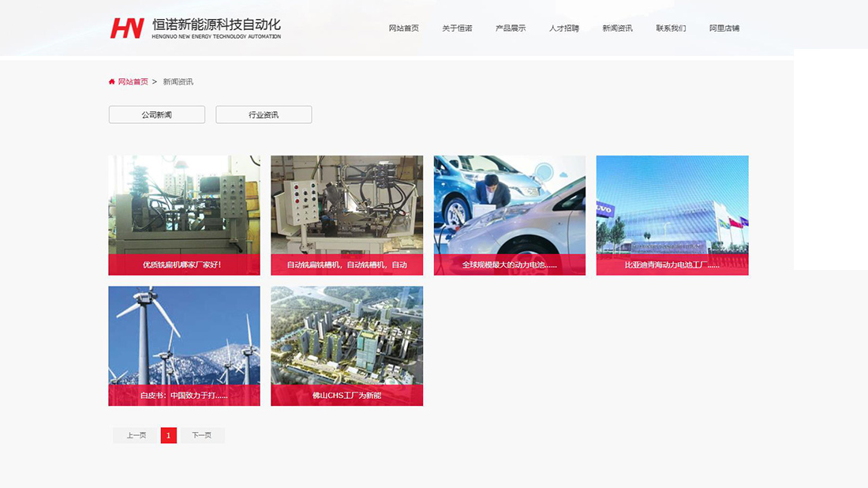The width and height of the screenshot is (868, 488).
Task: Click the company name 恒诺新能源科技自动化
Action: (216, 24)
